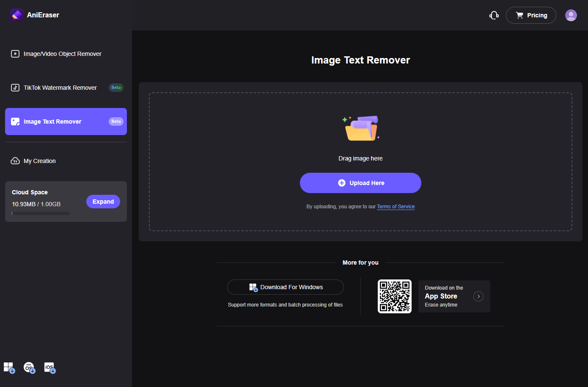Click the Image/Video Object Remover play icon
The width and height of the screenshot is (588, 387).
click(15, 54)
